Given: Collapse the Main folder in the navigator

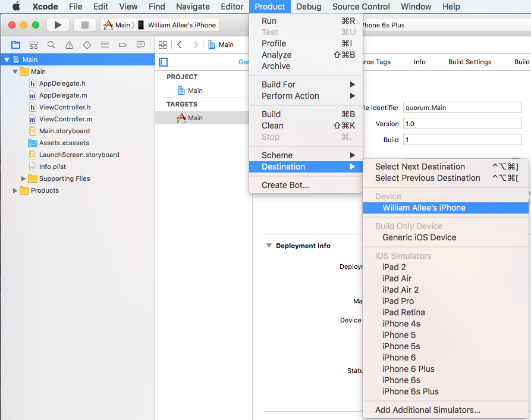Looking at the screenshot, I should pyautogui.click(x=15, y=71).
